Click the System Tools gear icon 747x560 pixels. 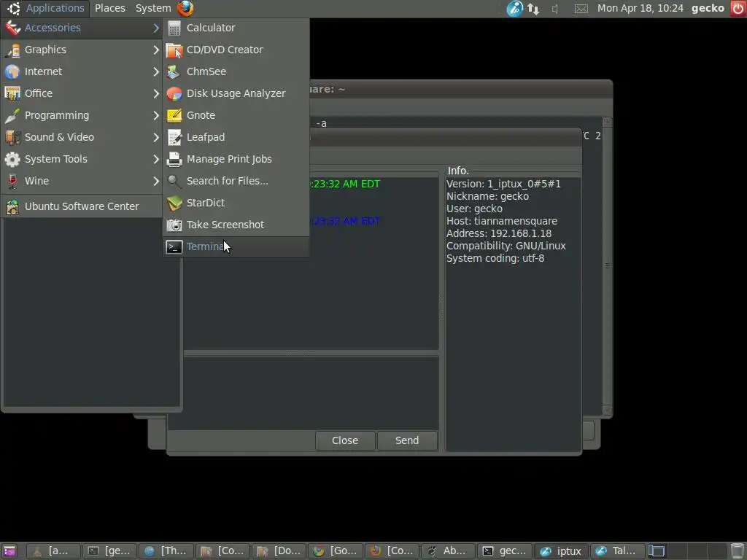click(12, 160)
